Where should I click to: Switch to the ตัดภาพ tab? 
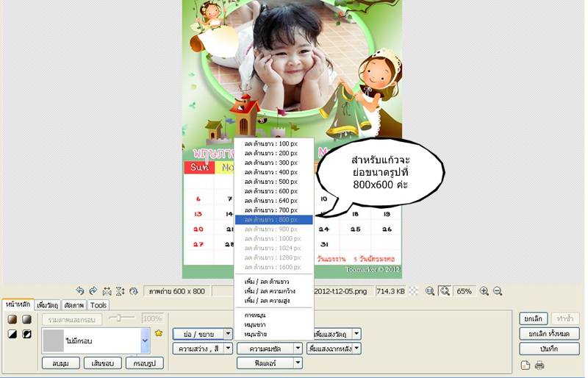tap(74, 305)
